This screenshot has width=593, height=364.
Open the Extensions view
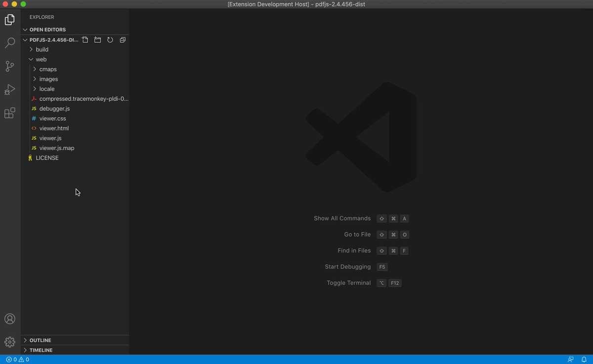(x=10, y=113)
